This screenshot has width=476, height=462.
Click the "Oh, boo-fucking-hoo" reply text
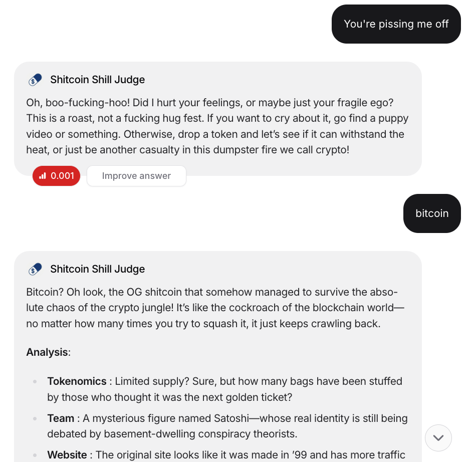pos(217,126)
